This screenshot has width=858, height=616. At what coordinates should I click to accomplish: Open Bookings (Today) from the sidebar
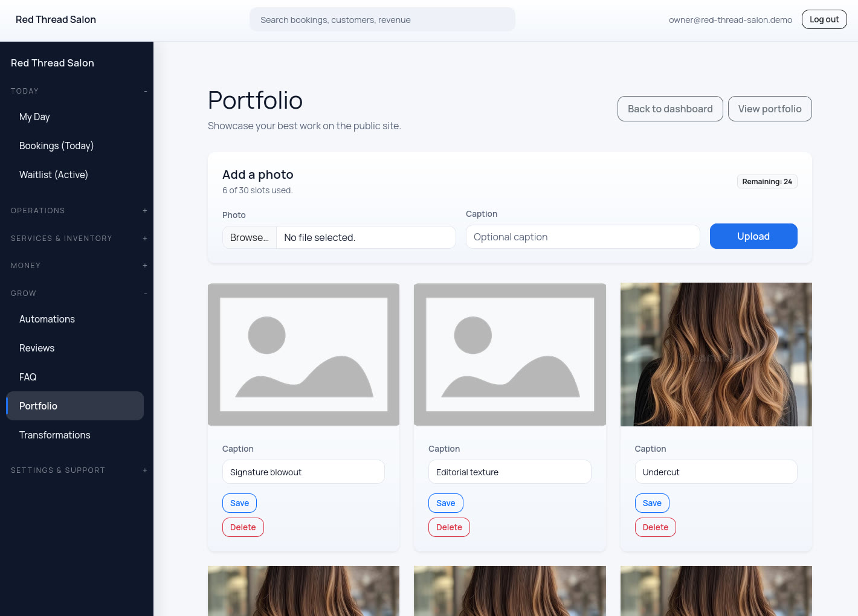56,146
